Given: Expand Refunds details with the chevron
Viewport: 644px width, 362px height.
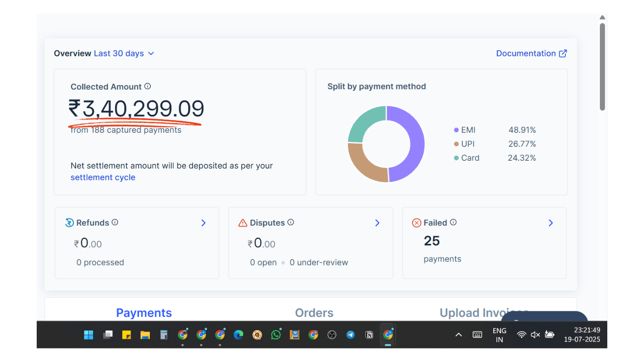Looking at the screenshot, I should (x=204, y=223).
